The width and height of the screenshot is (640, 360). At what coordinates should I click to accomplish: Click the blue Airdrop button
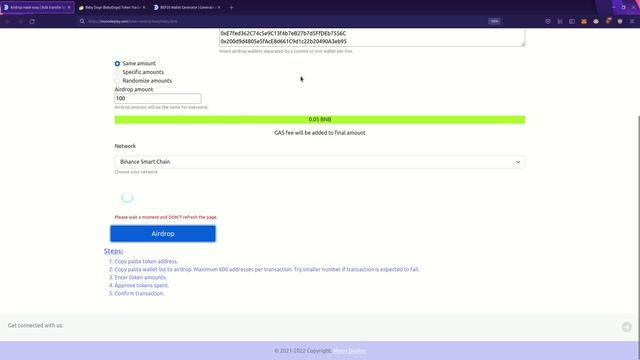(163, 233)
